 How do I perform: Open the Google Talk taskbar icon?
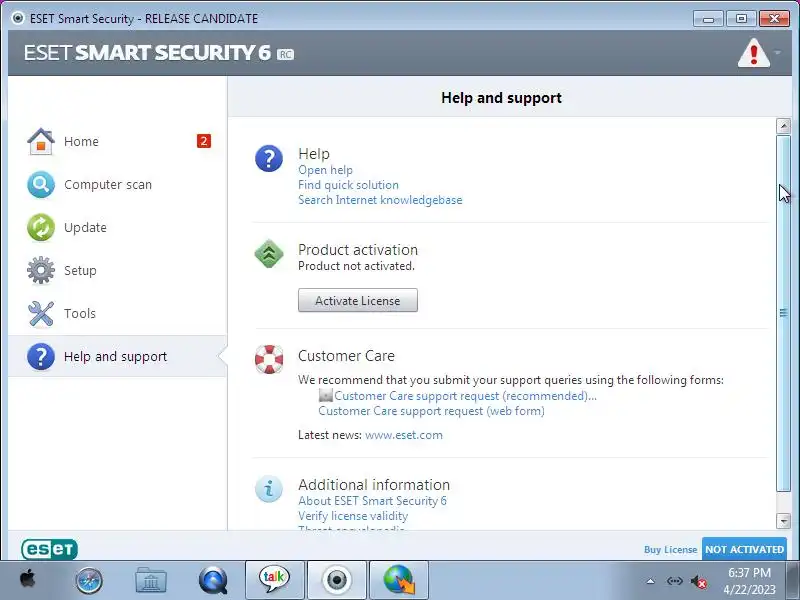pyautogui.click(x=274, y=580)
